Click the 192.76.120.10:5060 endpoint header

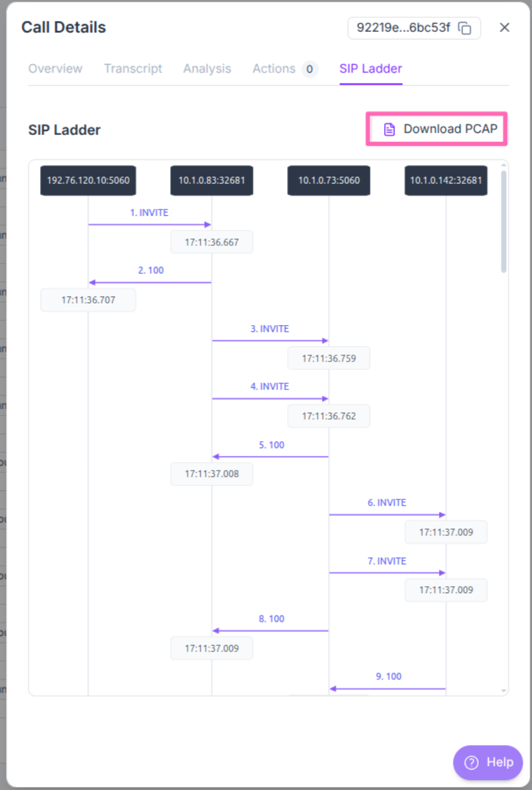88,180
